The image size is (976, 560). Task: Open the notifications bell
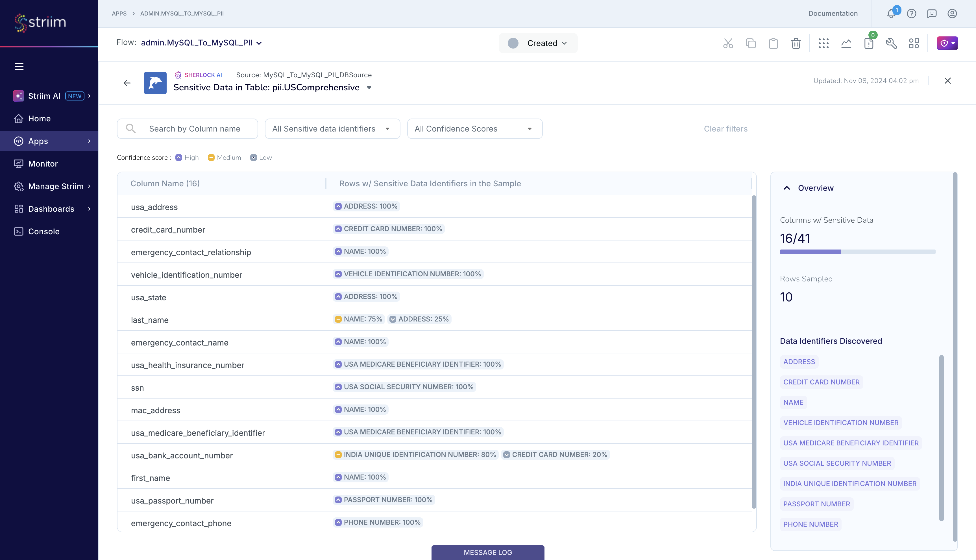click(x=891, y=14)
